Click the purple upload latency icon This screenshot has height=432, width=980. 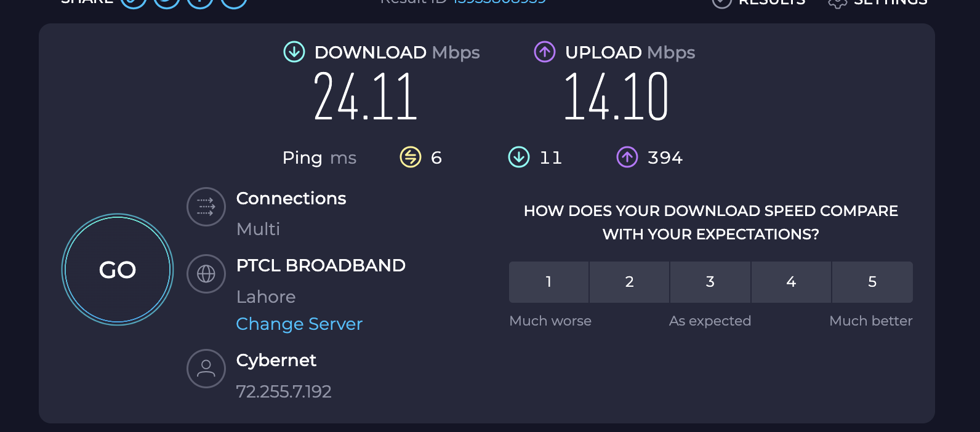[x=627, y=157]
